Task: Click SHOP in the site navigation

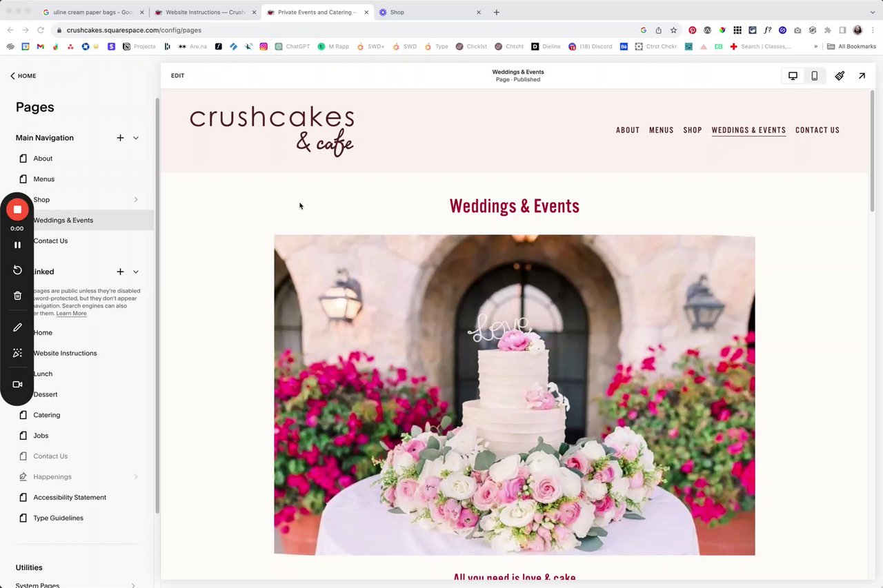Action: 693,130
